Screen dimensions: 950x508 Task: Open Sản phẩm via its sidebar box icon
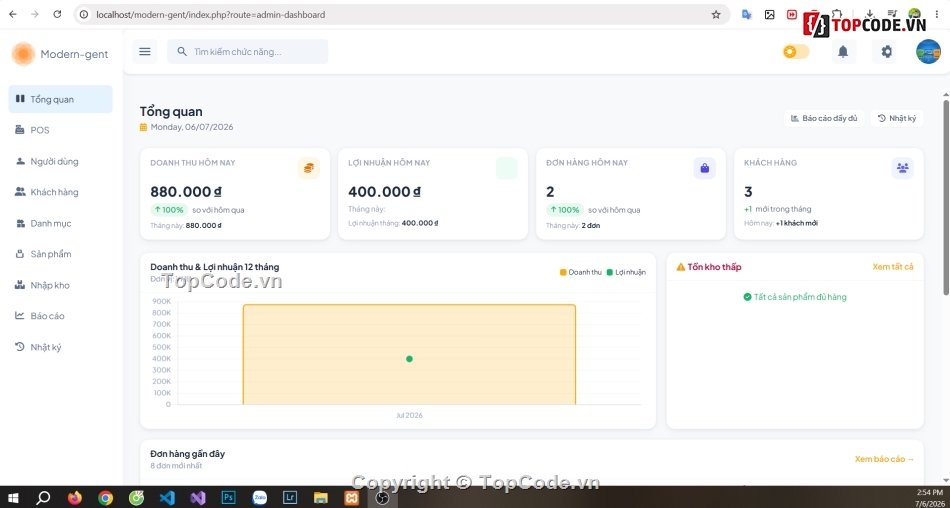(x=20, y=254)
